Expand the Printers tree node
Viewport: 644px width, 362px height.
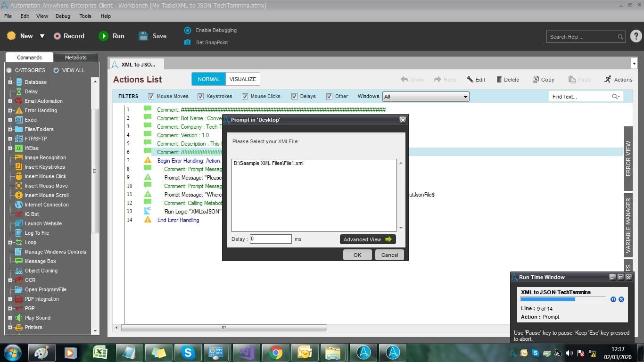click(10, 327)
